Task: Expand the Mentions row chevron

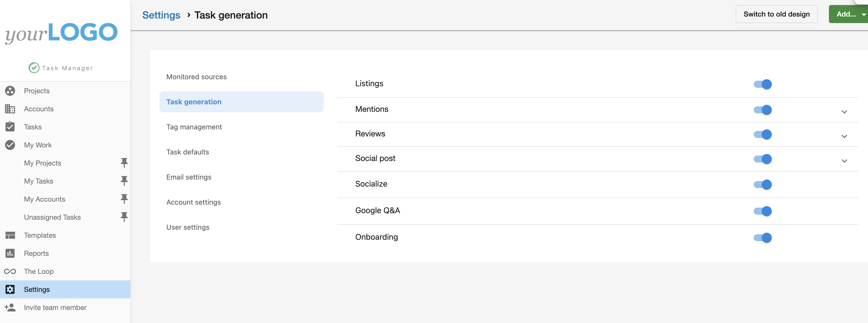Action: 844,112
